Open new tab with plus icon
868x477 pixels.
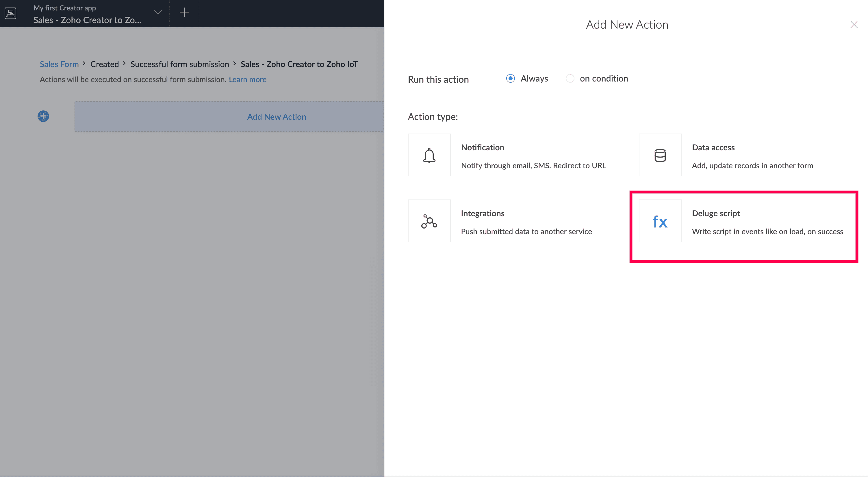click(184, 13)
